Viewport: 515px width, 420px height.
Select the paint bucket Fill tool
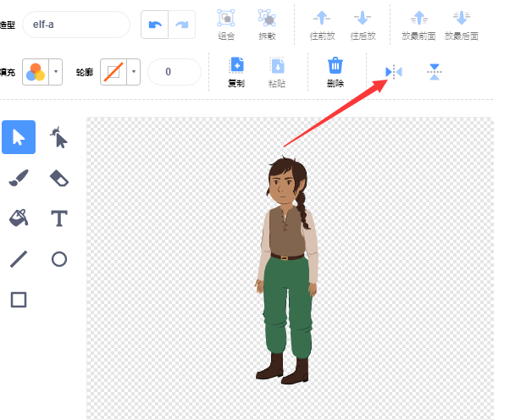coord(19,218)
